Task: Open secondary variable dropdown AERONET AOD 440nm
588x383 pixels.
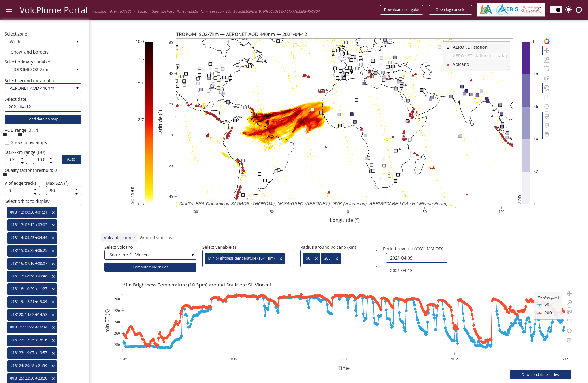Action: 43,88
